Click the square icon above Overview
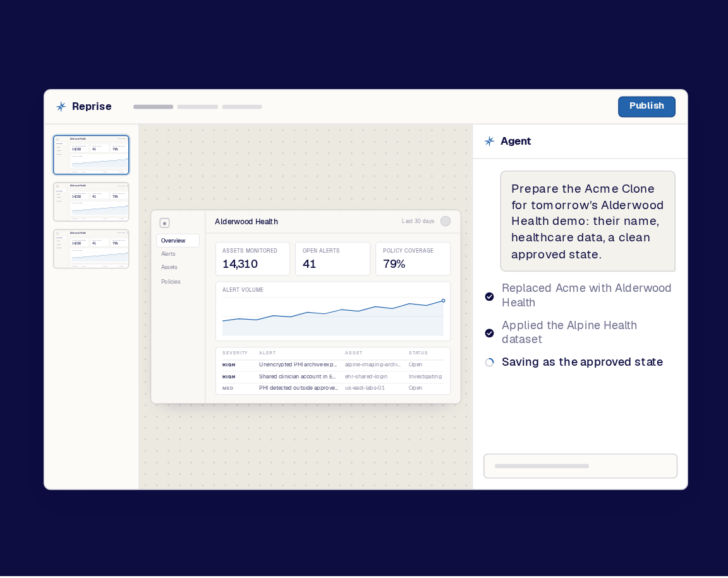This screenshot has width=728, height=578. 164,224
